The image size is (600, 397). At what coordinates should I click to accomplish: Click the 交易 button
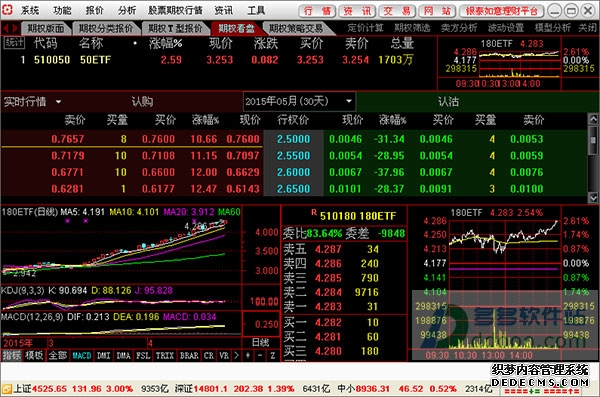point(397,11)
